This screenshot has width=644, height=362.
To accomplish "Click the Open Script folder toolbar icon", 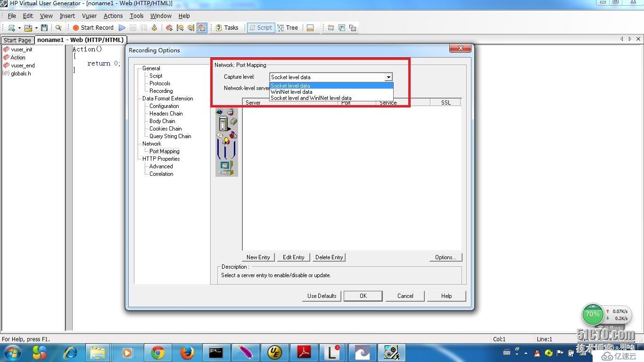I will coord(28,28).
